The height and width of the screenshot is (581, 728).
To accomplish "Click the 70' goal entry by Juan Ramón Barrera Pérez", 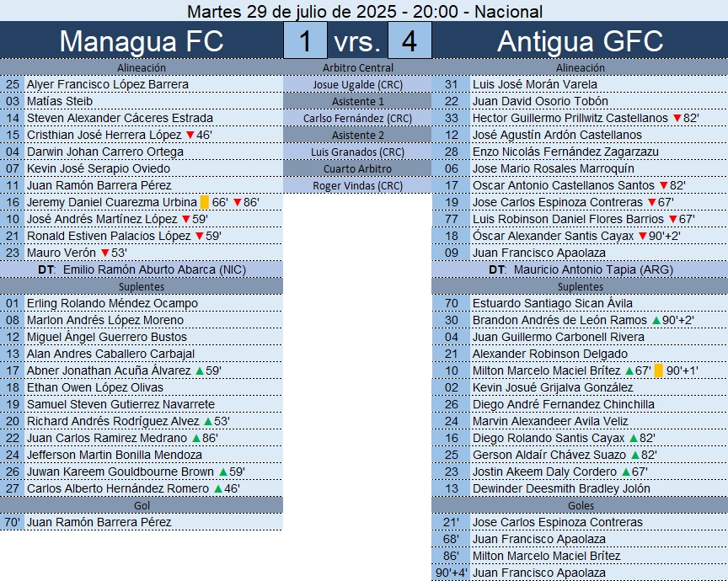I will [99, 522].
